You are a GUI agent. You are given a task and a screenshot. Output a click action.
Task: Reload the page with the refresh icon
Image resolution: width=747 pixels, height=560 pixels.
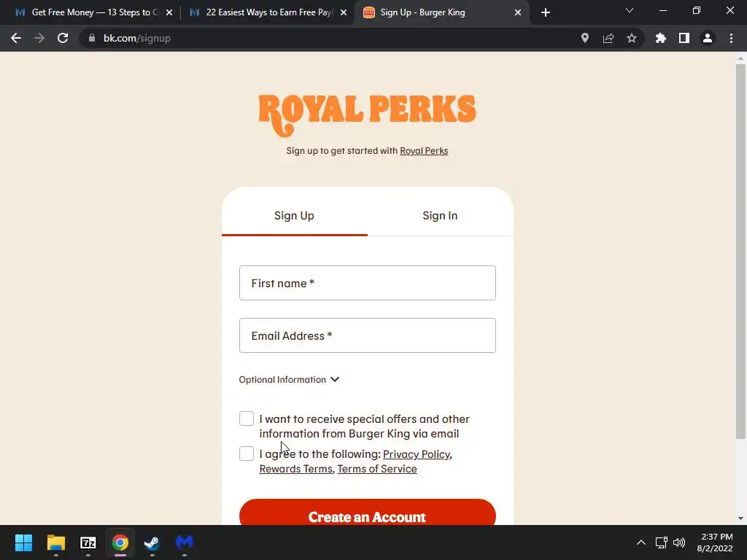point(63,38)
